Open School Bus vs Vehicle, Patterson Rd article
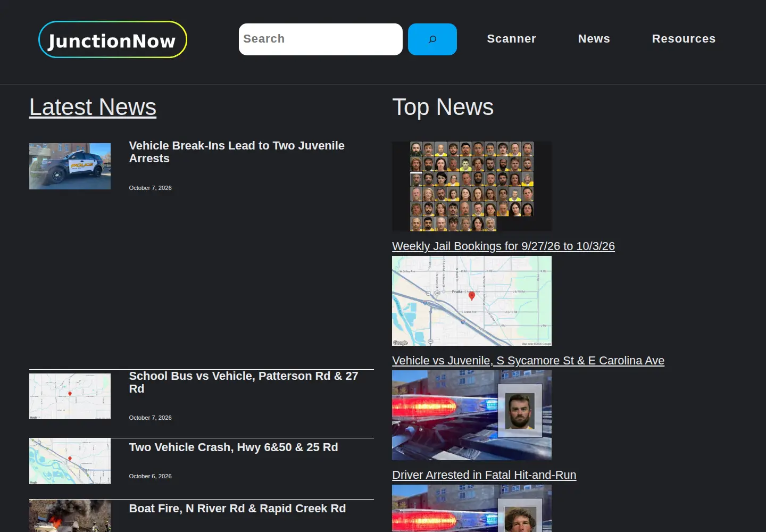 point(244,382)
